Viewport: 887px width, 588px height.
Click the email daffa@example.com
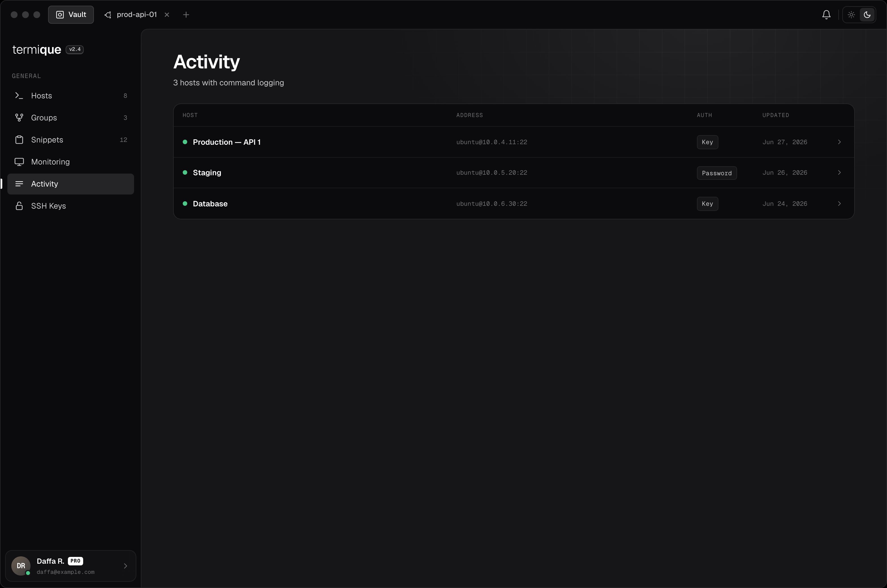66,572
